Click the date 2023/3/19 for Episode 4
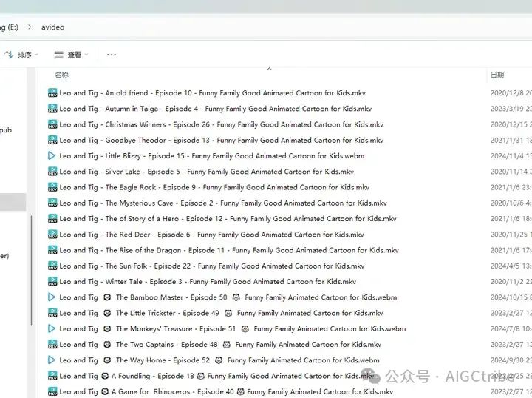The width and height of the screenshot is (532, 398). tap(511, 109)
